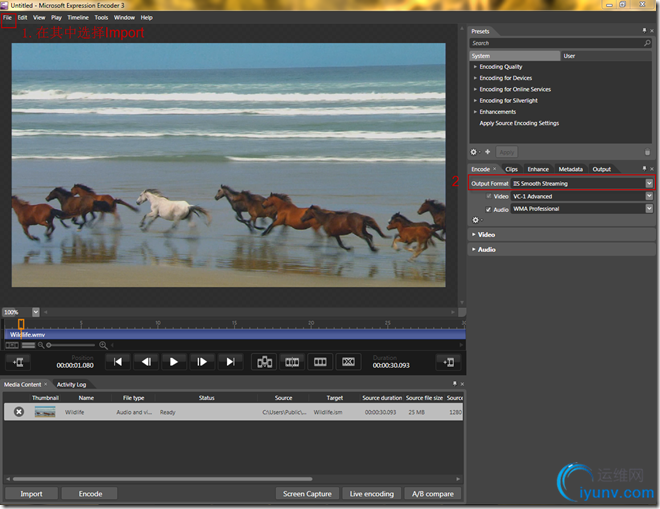Go to next edit point
Viewport: 660px width, 509px height.
[x=230, y=362]
